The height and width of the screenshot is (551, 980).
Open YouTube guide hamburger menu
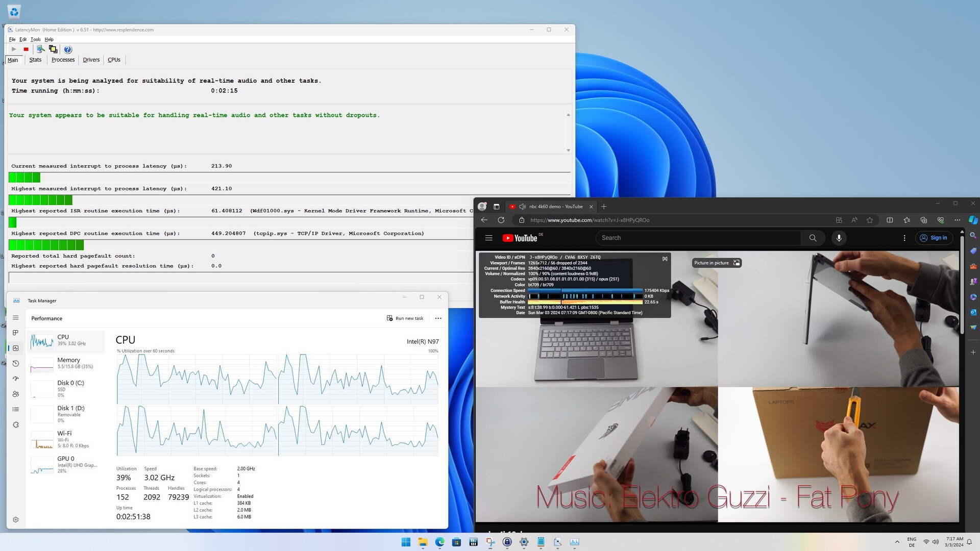coord(488,238)
